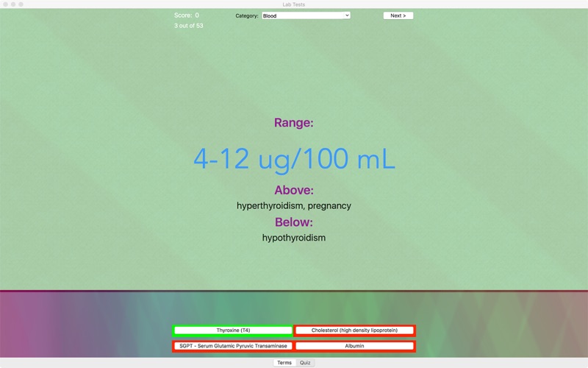The height and width of the screenshot is (368, 588).
Task: Click the Above: heading
Action: click(294, 190)
